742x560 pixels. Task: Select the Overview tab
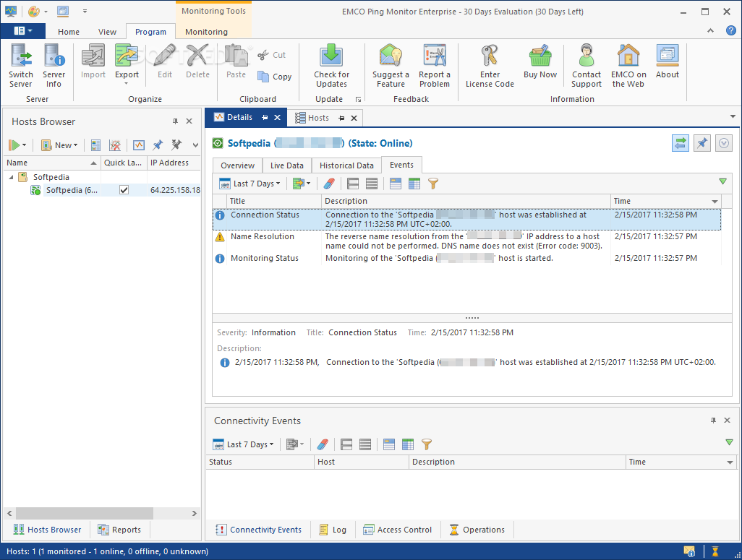[237, 165]
